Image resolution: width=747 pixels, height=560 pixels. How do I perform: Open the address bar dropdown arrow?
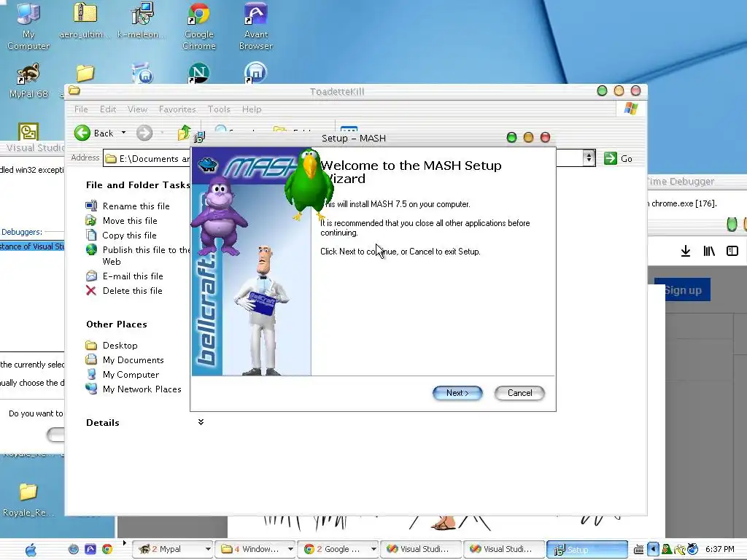click(x=589, y=157)
